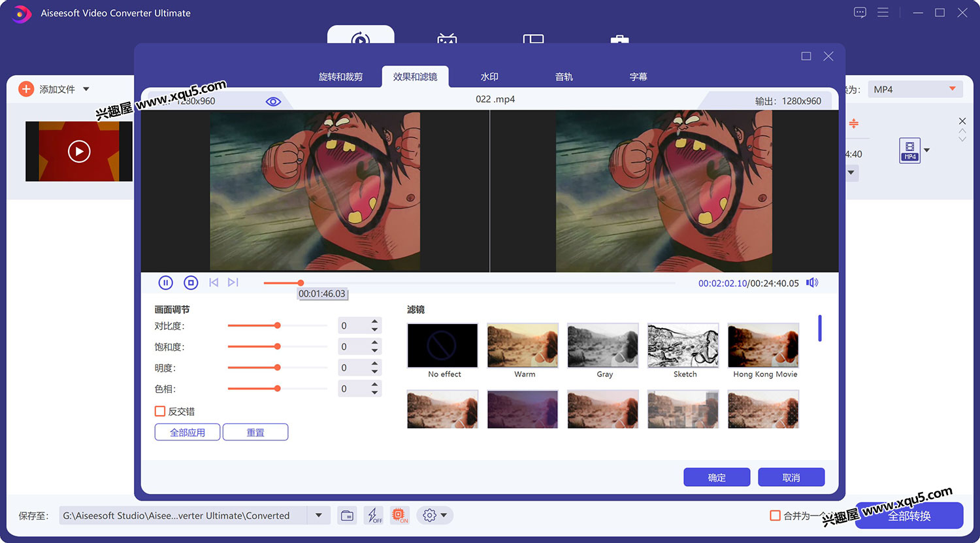The image size is (980, 543).
Task: Pause video playback in the preview
Action: [x=165, y=283]
